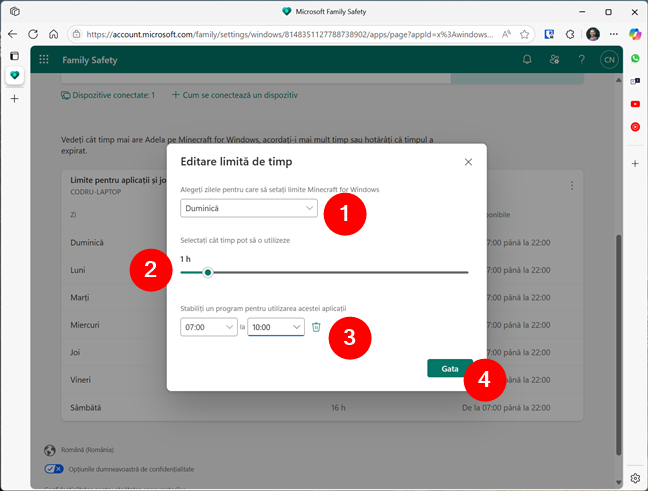Open family members icon in header
The image size is (648, 491).
pos(554,60)
